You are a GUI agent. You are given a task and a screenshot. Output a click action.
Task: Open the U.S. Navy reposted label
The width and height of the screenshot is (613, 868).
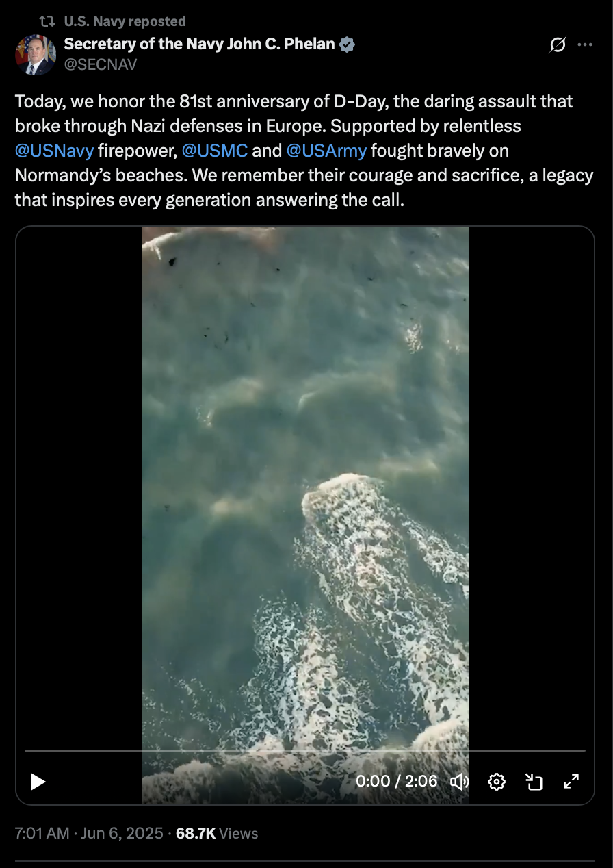point(125,22)
